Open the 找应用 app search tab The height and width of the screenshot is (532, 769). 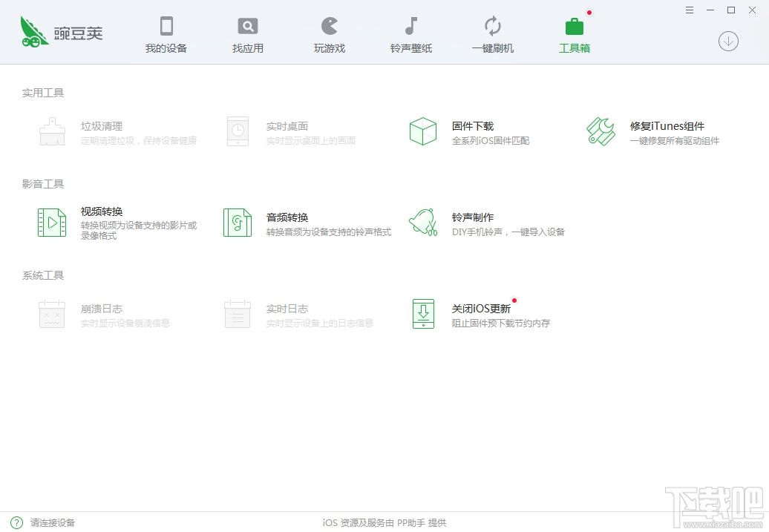(247, 33)
